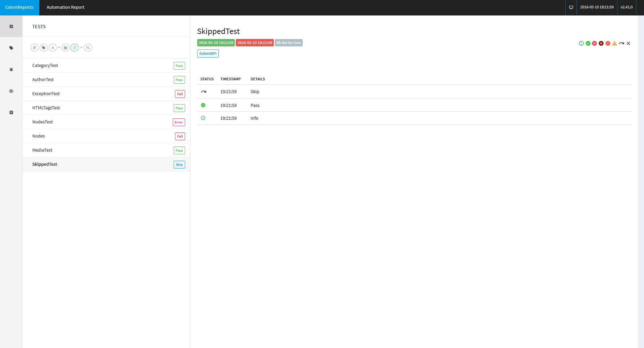Toggle the orange warning triangle step filter

(x=614, y=43)
